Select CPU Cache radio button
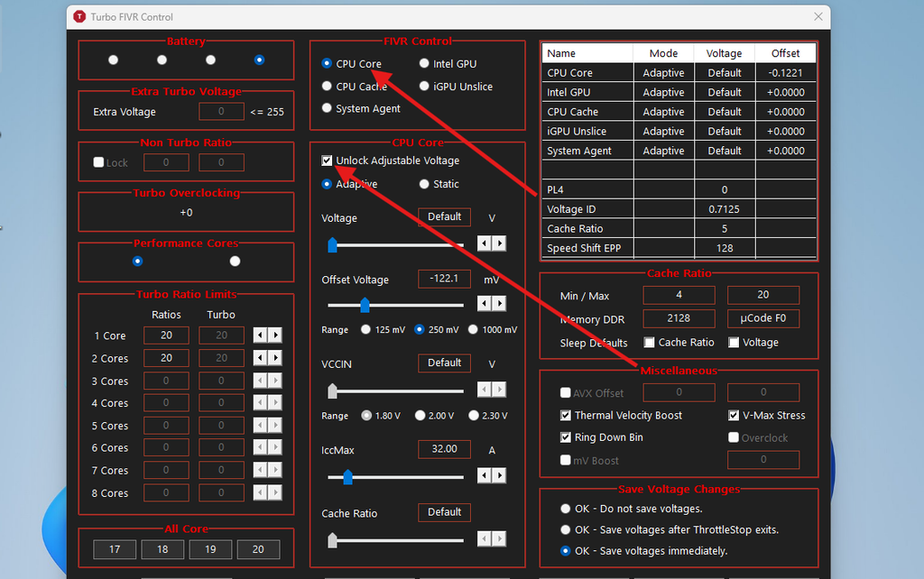 (x=327, y=86)
